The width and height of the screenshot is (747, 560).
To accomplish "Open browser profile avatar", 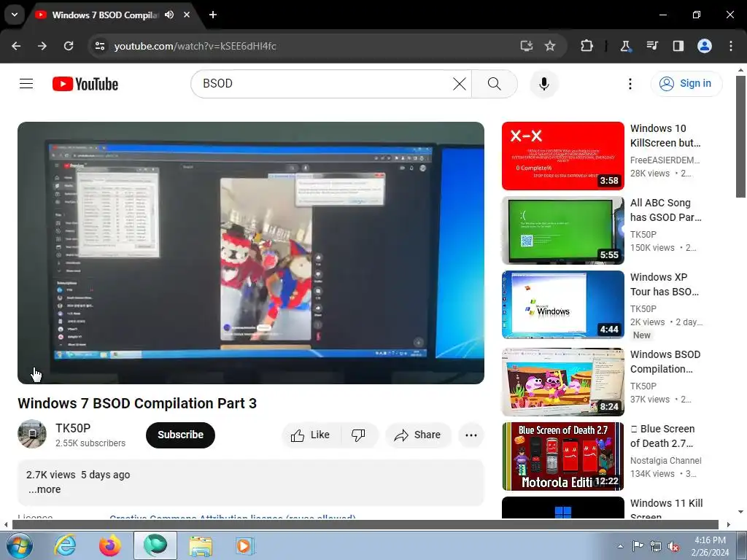I will 705,46.
